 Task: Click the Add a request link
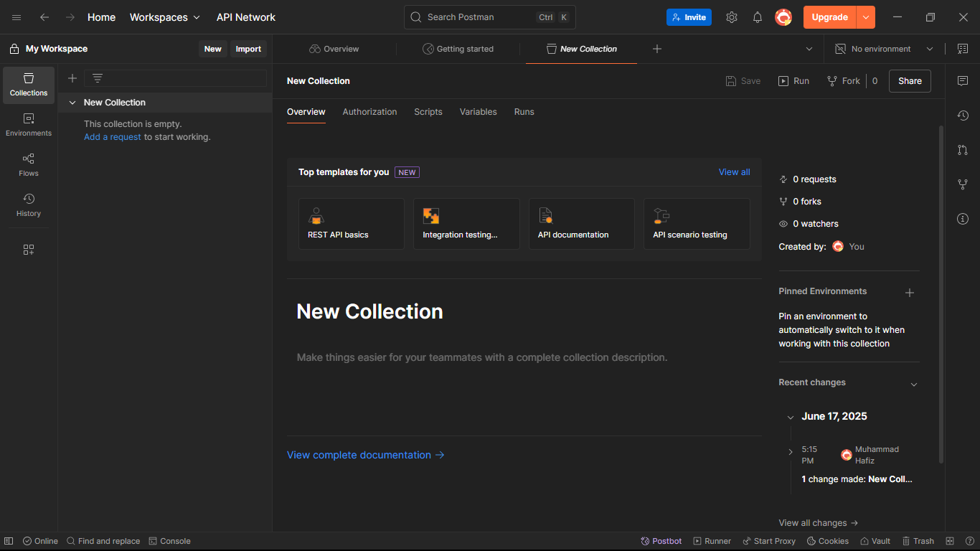pos(113,137)
